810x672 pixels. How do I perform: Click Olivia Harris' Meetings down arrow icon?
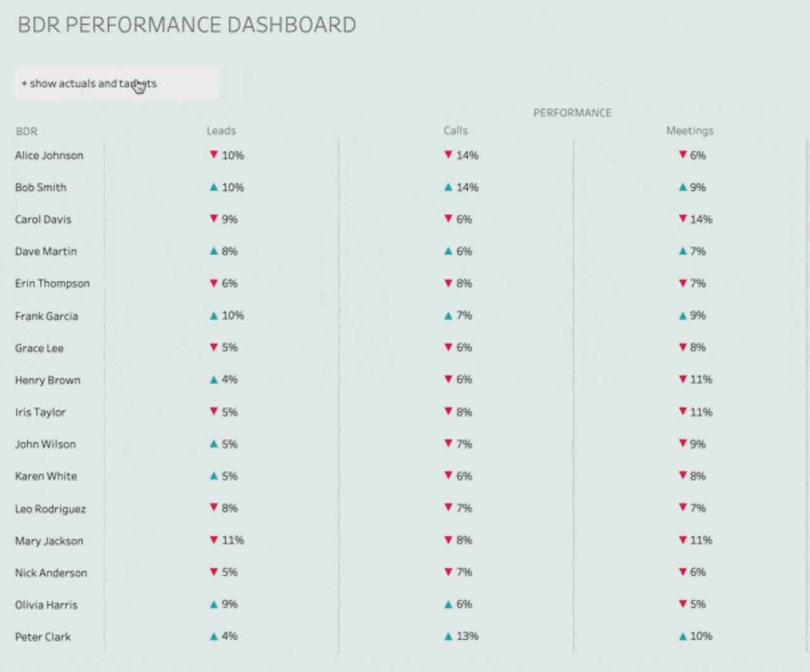(683, 604)
